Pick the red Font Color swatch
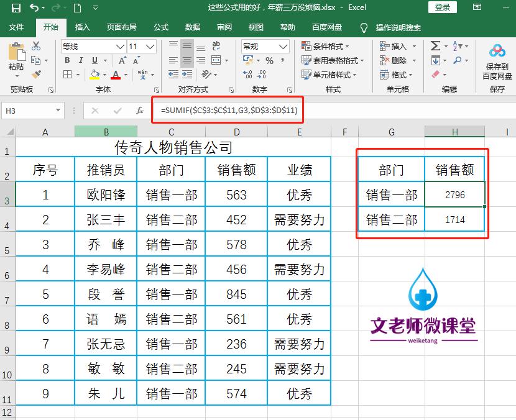This screenshot has width=516, height=420. coord(115,75)
